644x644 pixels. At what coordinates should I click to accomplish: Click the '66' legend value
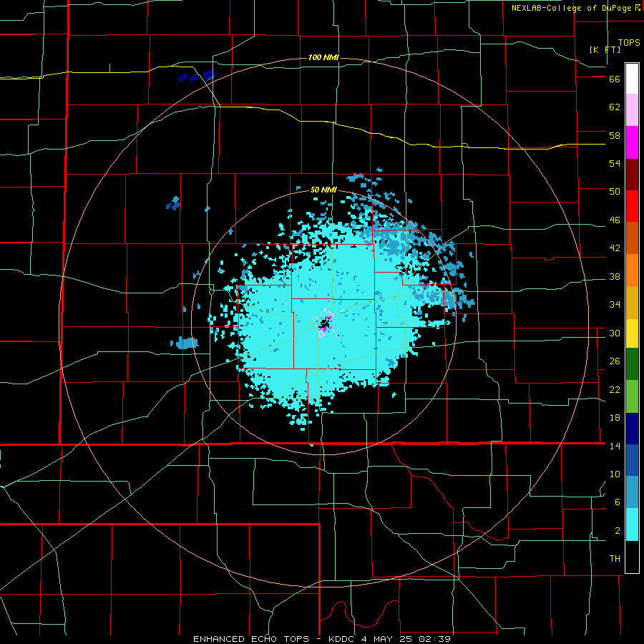pyautogui.click(x=615, y=79)
